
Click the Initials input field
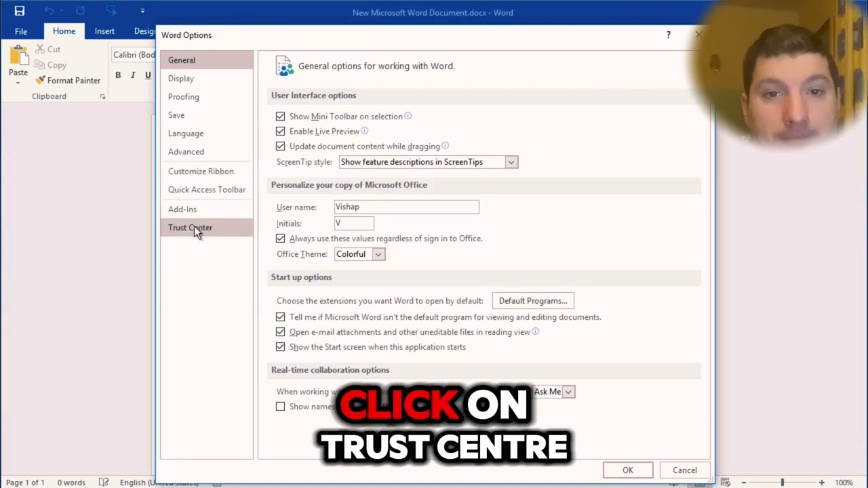(x=354, y=224)
